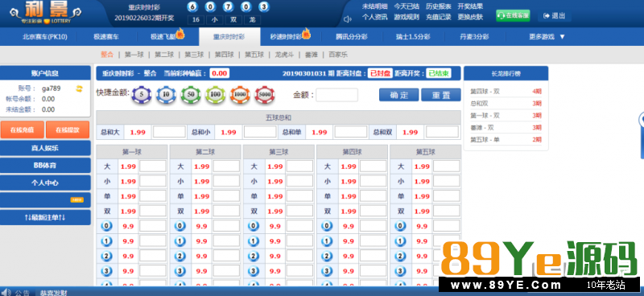Open the 龙虎斗 sub-tab

(x=284, y=54)
